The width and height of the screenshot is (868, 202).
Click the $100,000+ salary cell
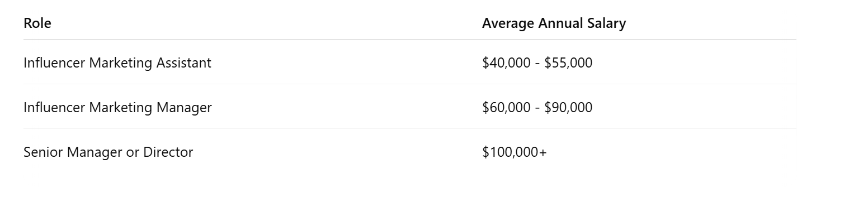pyautogui.click(x=514, y=152)
